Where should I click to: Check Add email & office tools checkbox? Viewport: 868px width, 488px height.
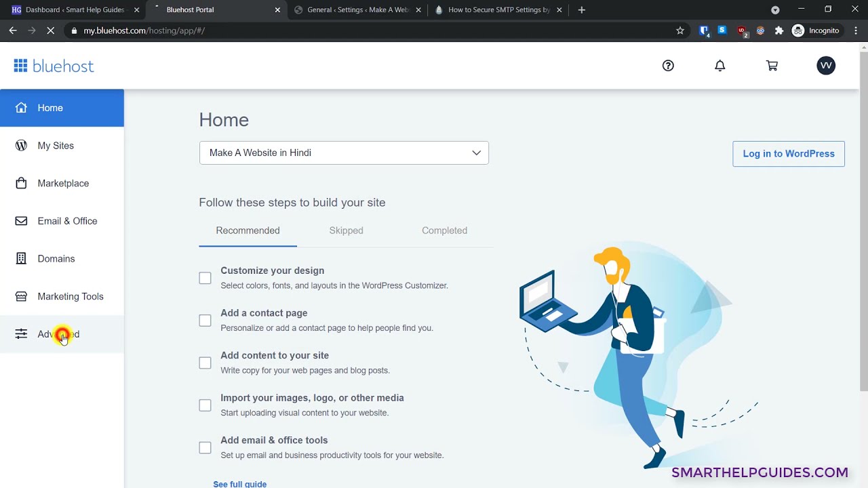pyautogui.click(x=205, y=447)
